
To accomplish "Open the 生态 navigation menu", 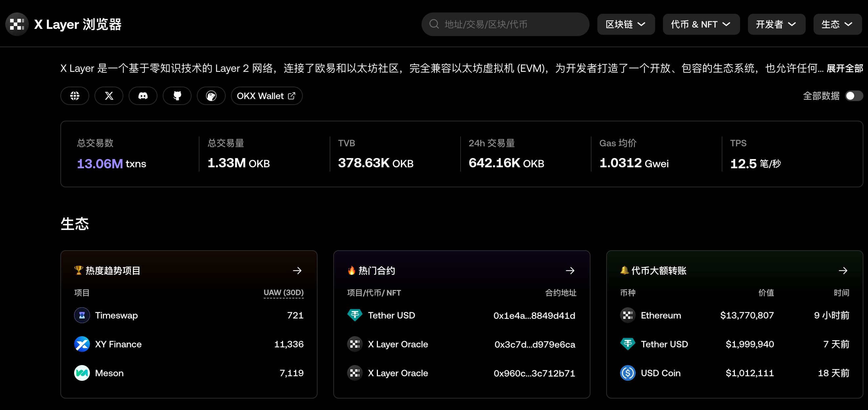I will pyautogui.click(x=837, y=24).
